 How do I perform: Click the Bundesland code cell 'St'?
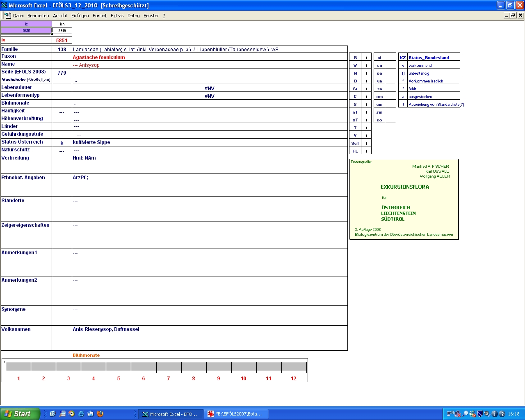pos(355,89)
